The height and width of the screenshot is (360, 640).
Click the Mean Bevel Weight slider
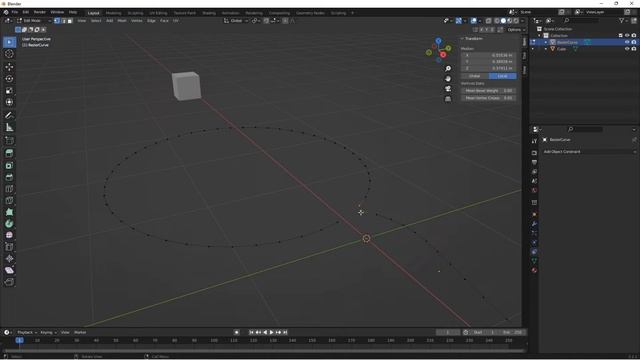pyautogui.click(x=489, y=91)
